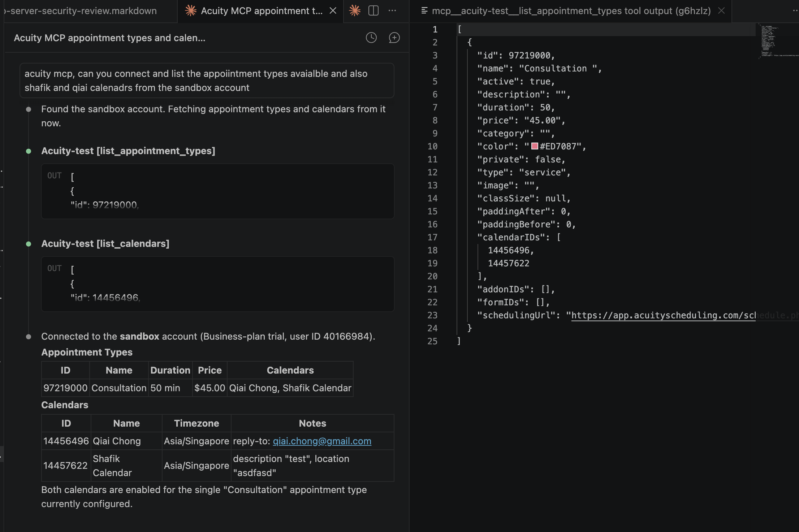Viewport: 799px width, 532px height.
Task: Click calendar ID 14457622 in JSON
Action: (509, 263)
